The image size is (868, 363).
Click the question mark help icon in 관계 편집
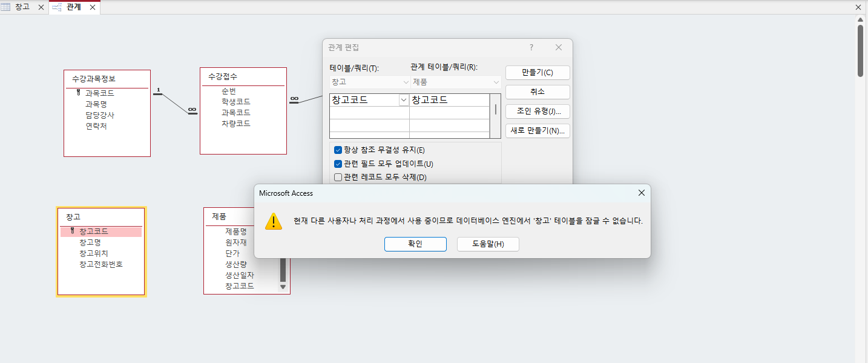pos(531,47)
